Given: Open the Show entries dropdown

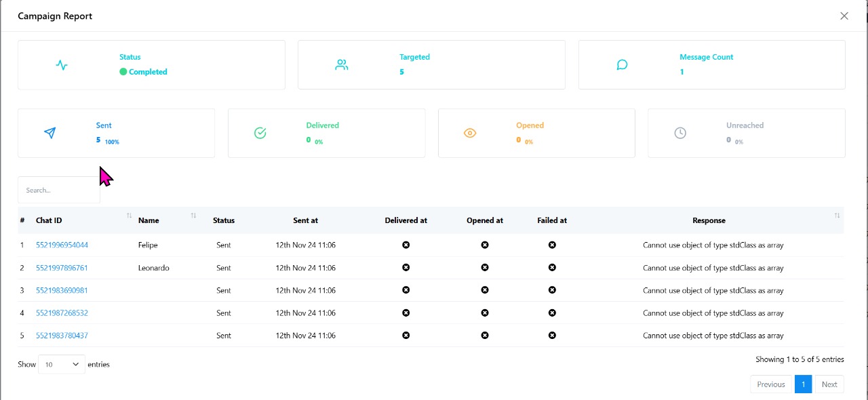Looking at the screenshot, I should (62, 364).
